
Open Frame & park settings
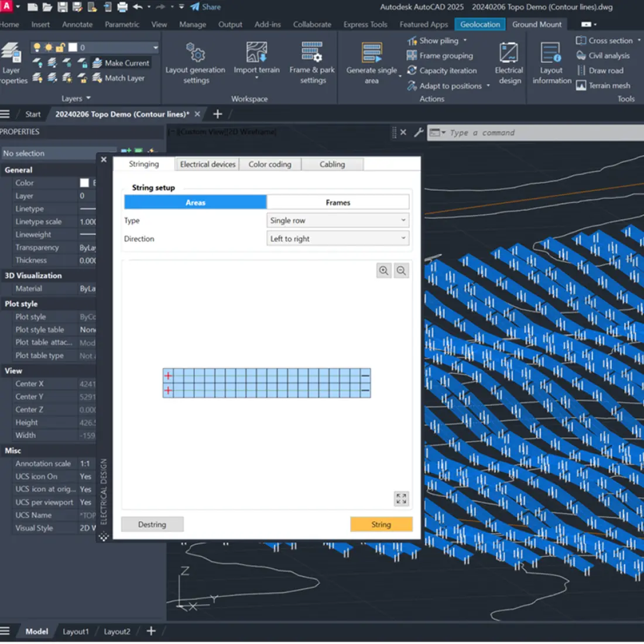(x=312, y=64)
